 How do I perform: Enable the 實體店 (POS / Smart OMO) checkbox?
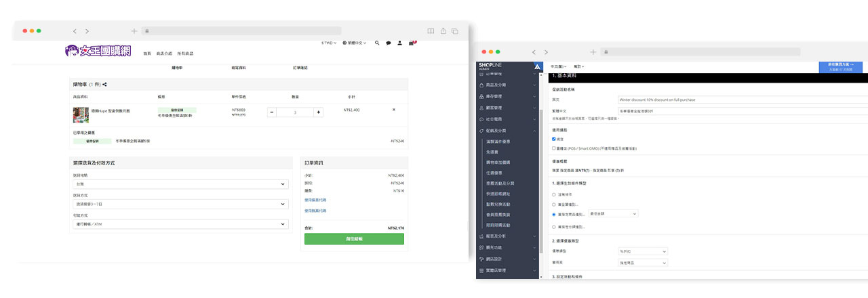tap(554, 148)
